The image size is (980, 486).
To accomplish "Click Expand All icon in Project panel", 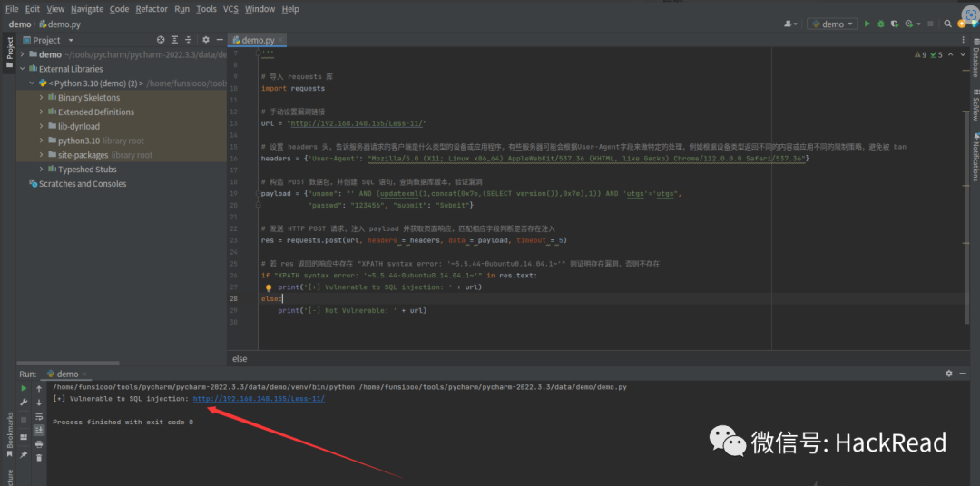I will (x=174, y=40).
